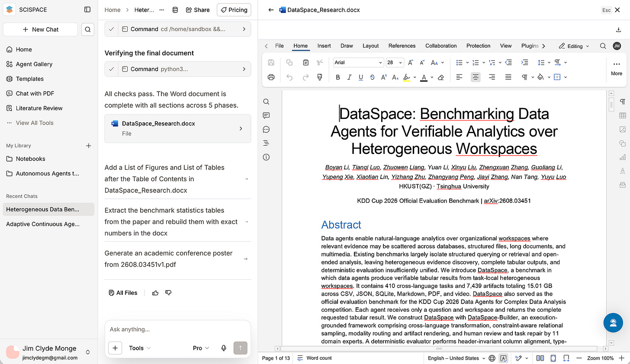Start voice input with the microphone icon

coord(224,348)
